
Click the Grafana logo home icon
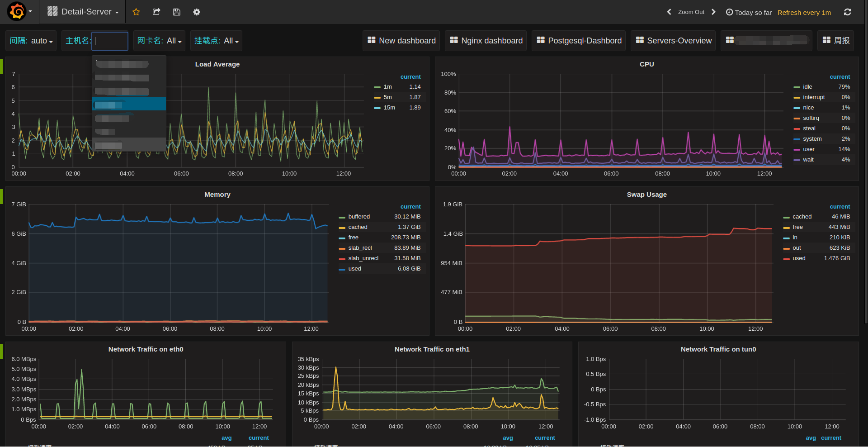[17, 12]
